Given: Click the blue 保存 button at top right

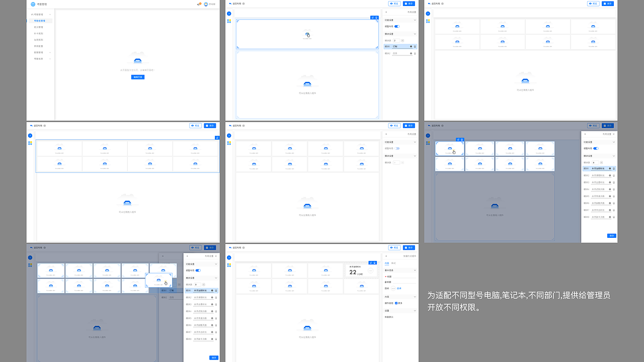Looking at the screenshot, I should pyautogui.click(x=409, y=4).
